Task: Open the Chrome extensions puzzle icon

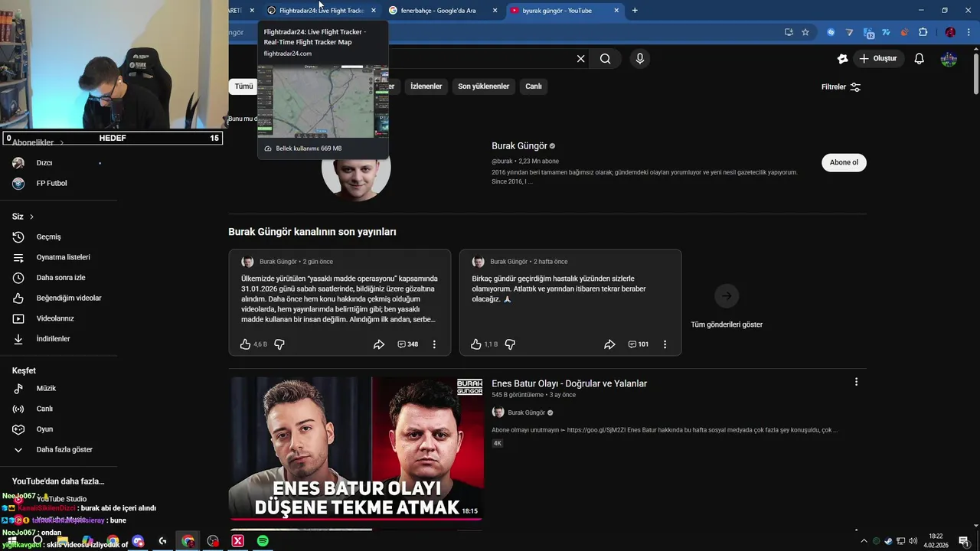Action: (923, 32)
